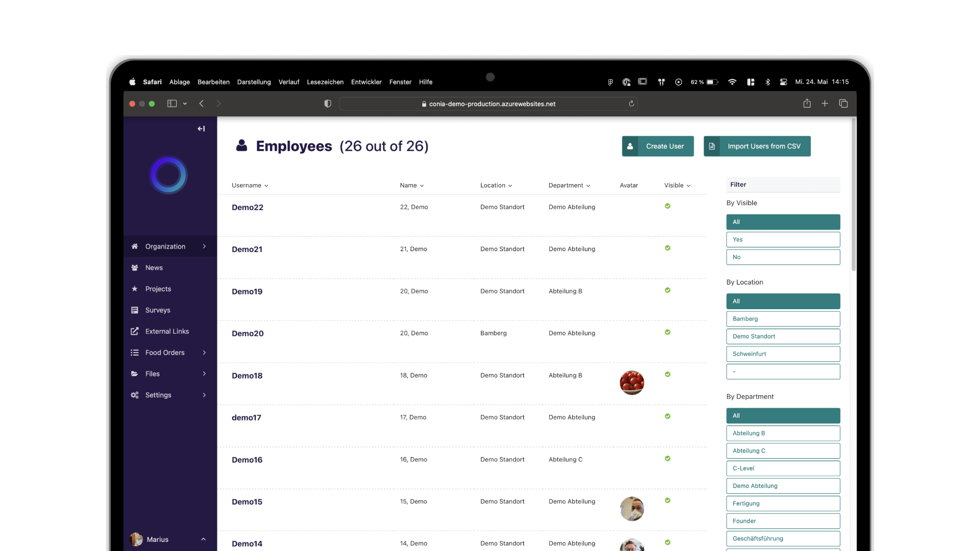This screenshot has height=551, width=980.
Task: Click the News people icon in sidebar
Action: click(135, 268)
